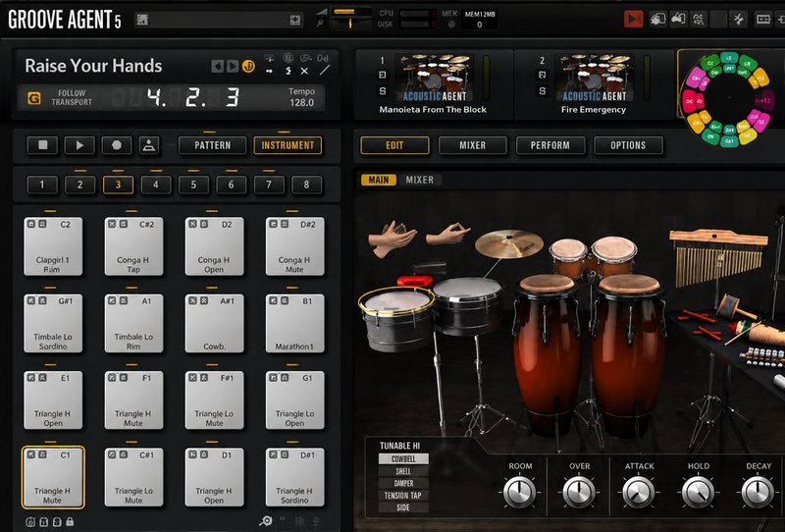Viewport: 785px width, 532px height.
Task: Click the hand clap image in instrument view
Action: (x=392, y=238)
